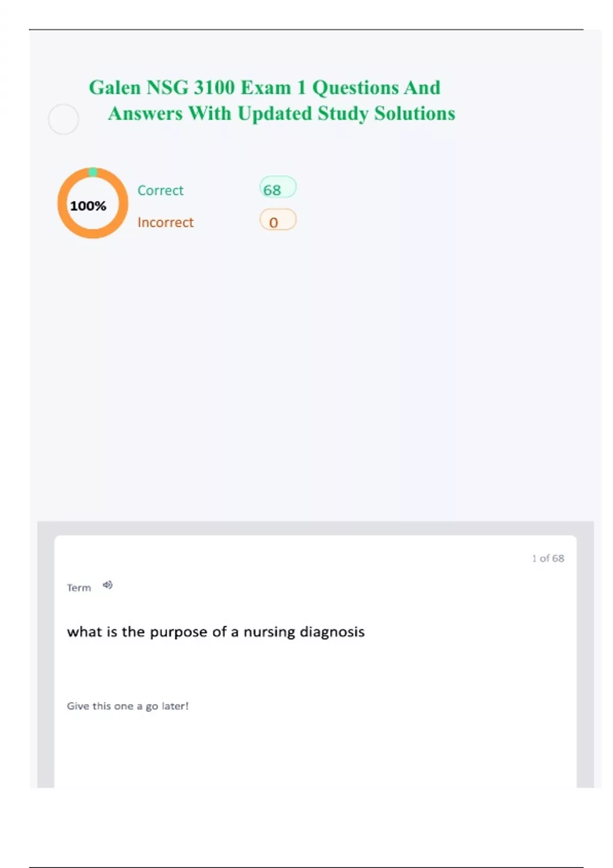Image resolution: width=613 pixels, height=868 pixels.
Task: Click the Term label on the flashcard
Action: click(79, 588)
